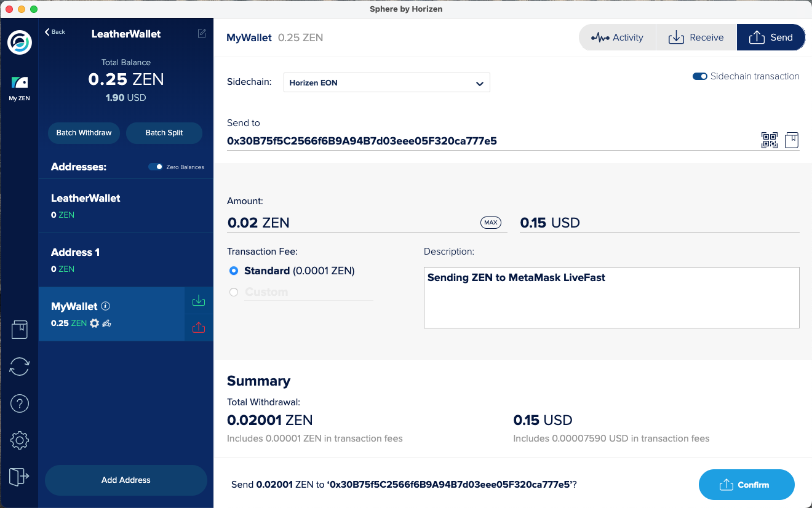
Task: Switch to the Receive tab
Action: click(696, 38)
